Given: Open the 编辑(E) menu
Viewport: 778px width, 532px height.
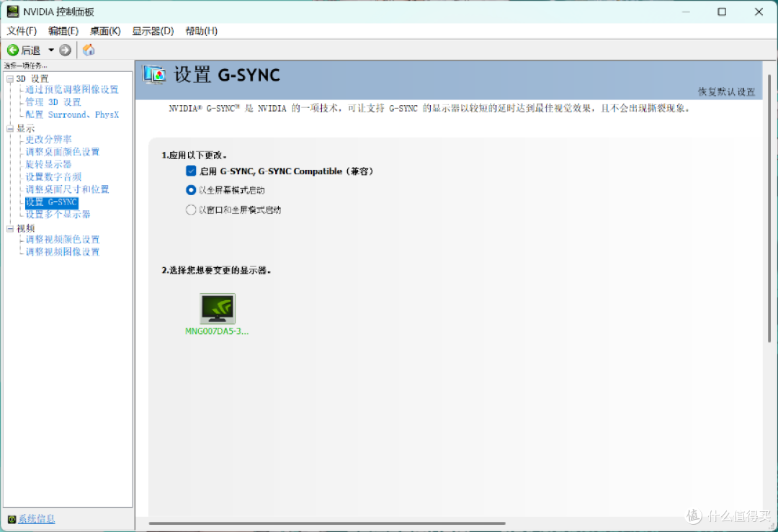Looking at the screenshot, I should click(x=63, y=31).
